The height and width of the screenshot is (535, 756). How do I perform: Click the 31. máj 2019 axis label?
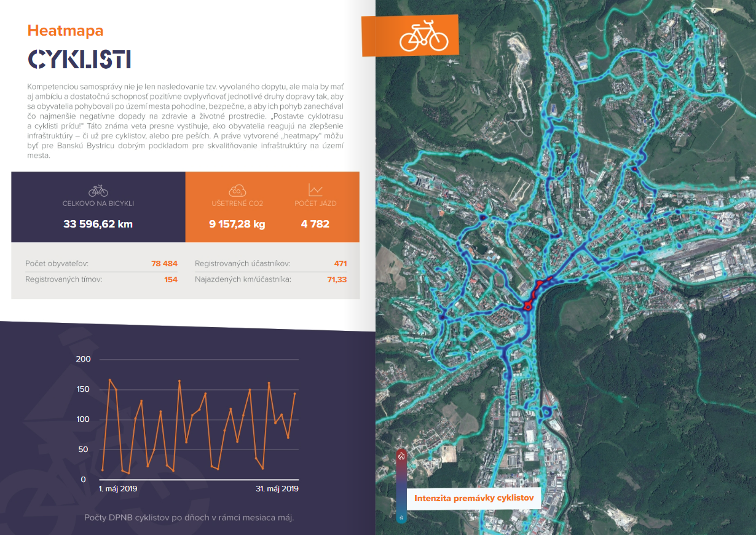277,489
